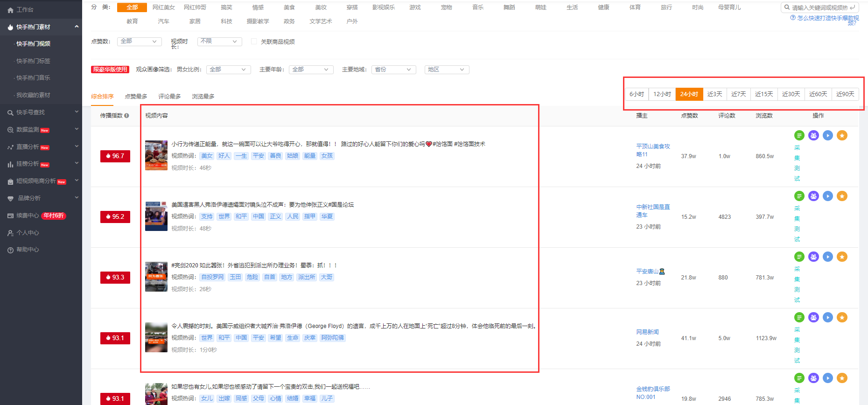The height and width of the screenshot is (405, 868).
Task: Expand the 数据监测 sidebar section
Action: (77, 129)
